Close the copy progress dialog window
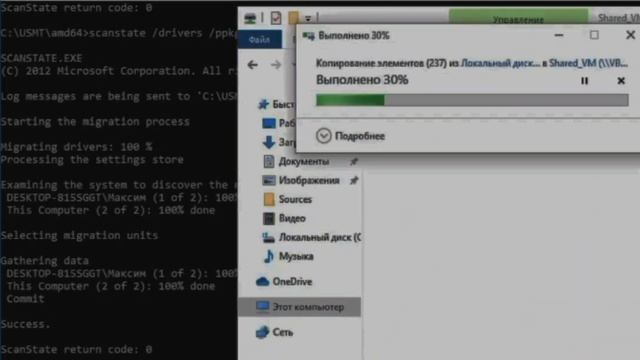This screenshot has width=640, height=360. [630, 35]
